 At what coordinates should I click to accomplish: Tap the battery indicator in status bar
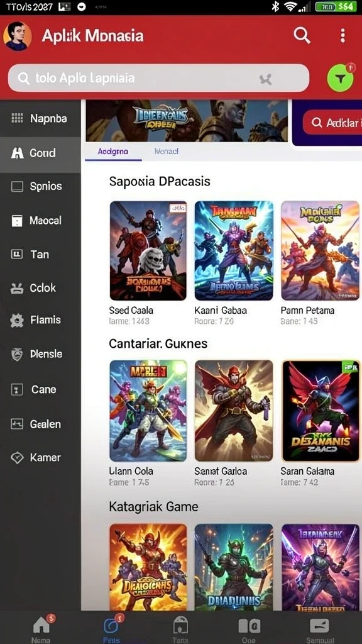(336, 6)
